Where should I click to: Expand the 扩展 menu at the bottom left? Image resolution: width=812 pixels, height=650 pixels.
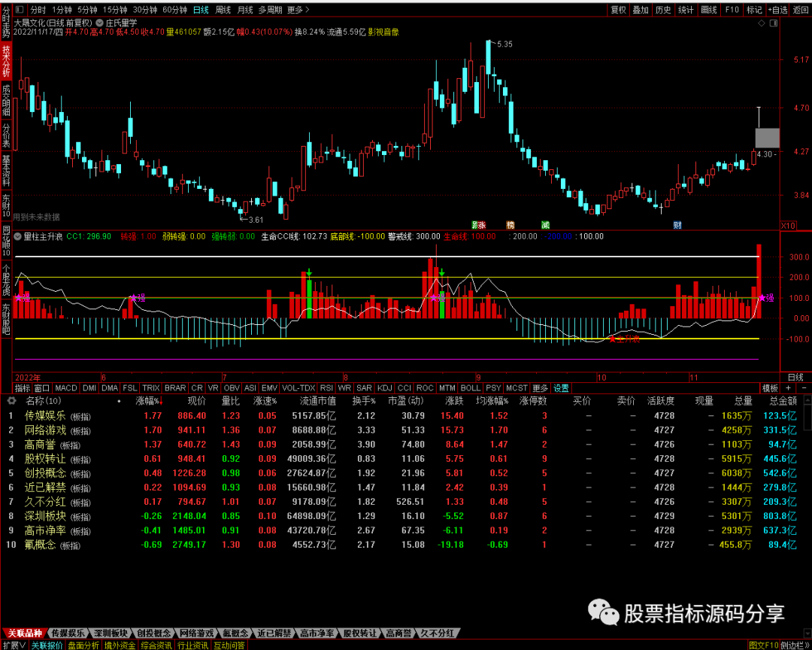tap(14, 645)
